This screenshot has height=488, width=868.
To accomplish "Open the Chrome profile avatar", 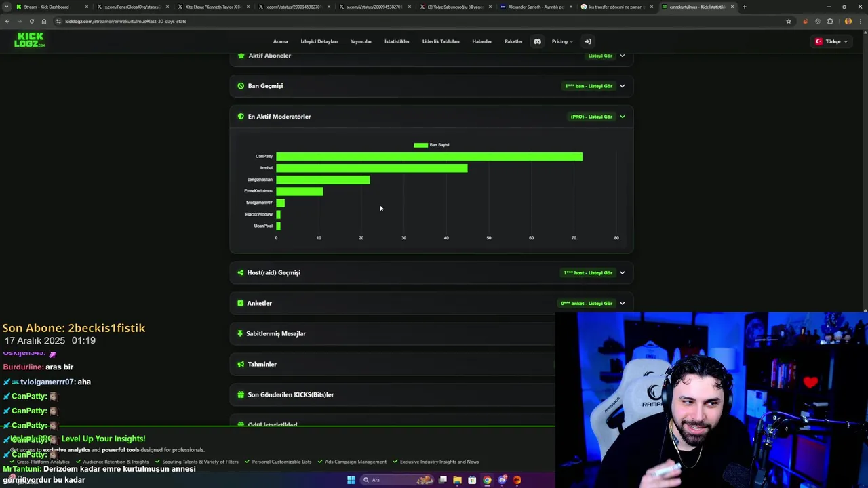I will (848, 21).
